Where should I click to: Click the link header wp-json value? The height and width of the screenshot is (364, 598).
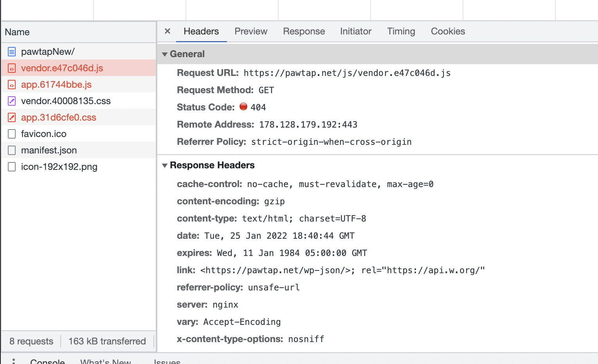342,270
